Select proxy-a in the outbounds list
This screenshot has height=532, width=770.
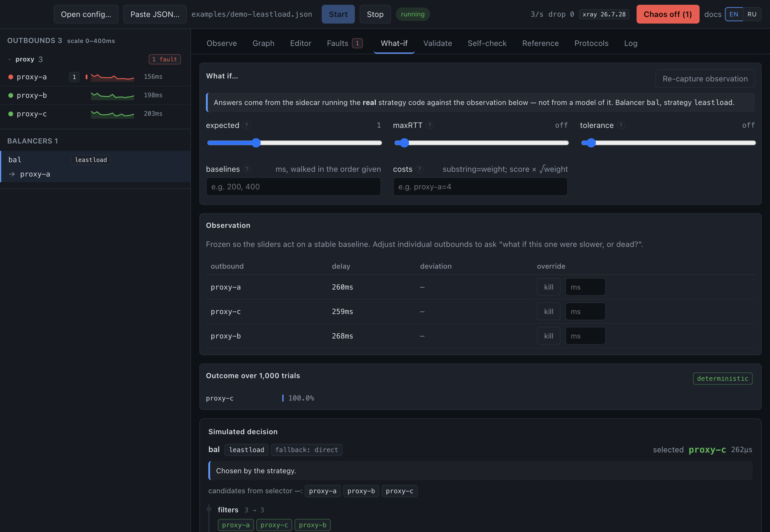[96, 77]
